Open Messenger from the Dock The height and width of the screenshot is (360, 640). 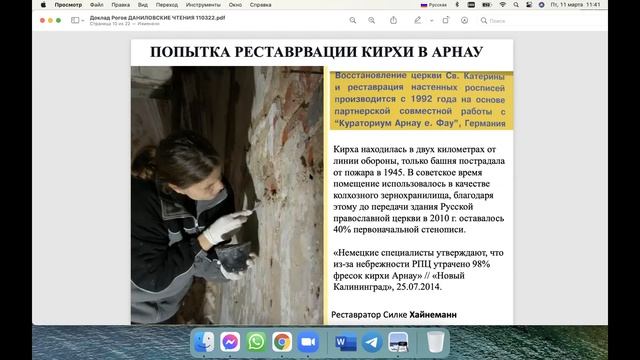230,342
